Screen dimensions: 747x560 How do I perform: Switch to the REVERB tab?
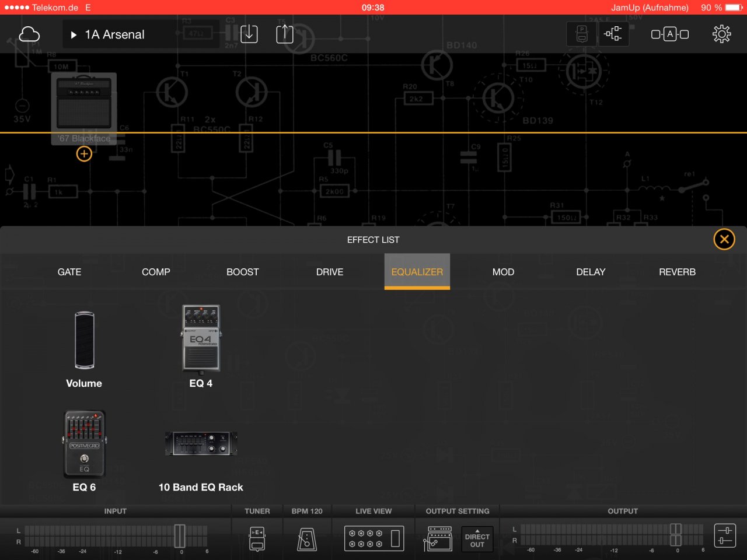[x=677, y=272]
